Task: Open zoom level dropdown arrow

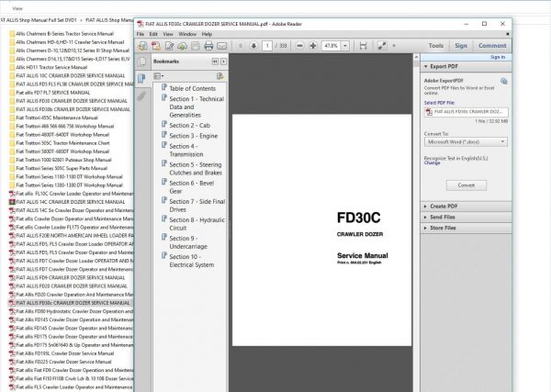Action: (345, 46)
